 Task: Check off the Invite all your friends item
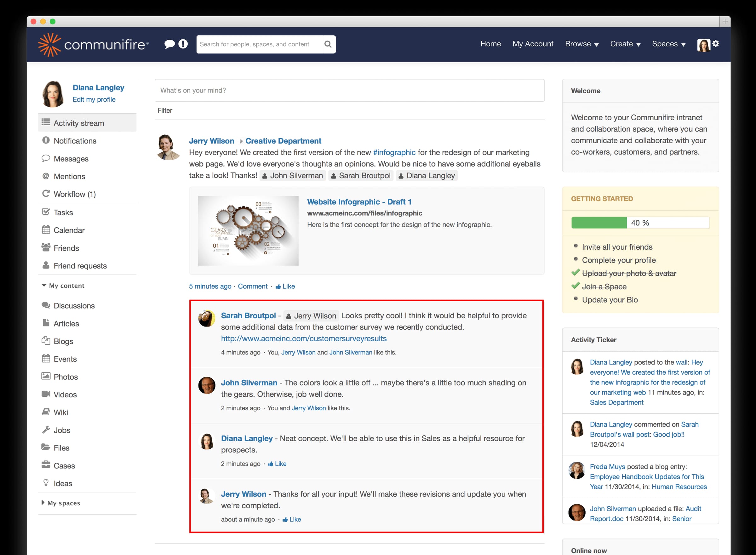[x=576, y=246]
